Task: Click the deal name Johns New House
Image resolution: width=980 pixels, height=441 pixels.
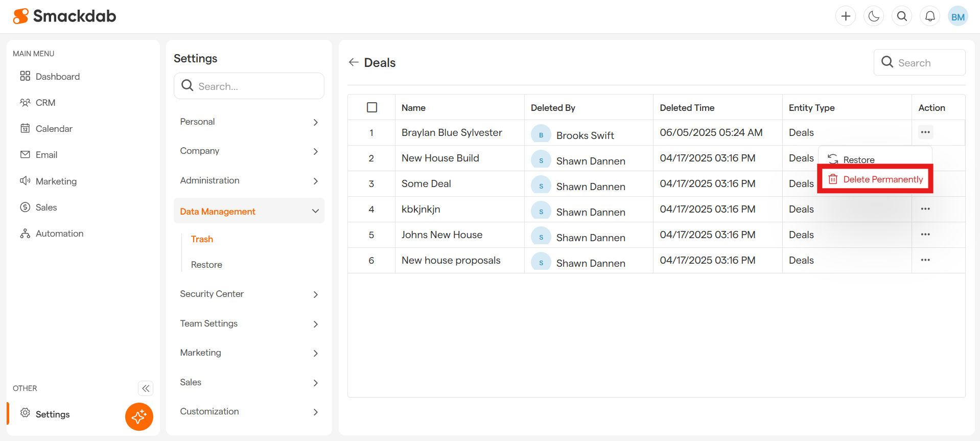Action: coord(442,235)
